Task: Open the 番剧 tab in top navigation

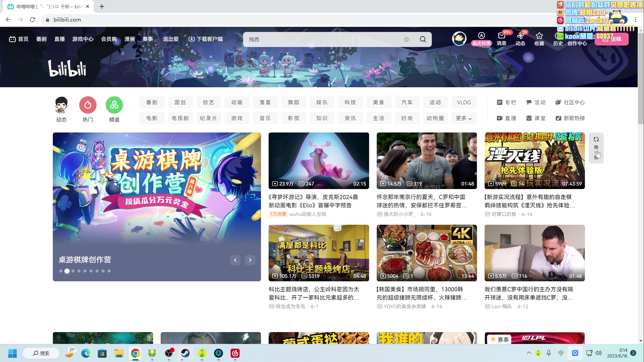Action: point(41,39)
